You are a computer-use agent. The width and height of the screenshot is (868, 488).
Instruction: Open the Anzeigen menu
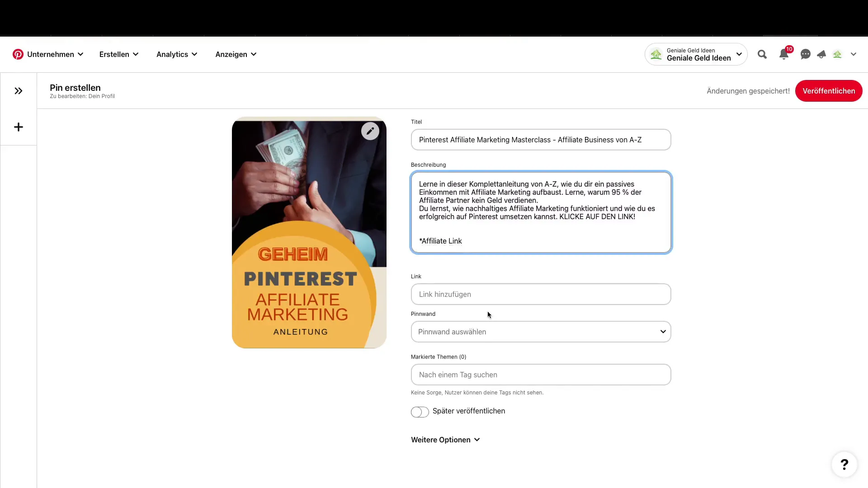click(236, 54)
